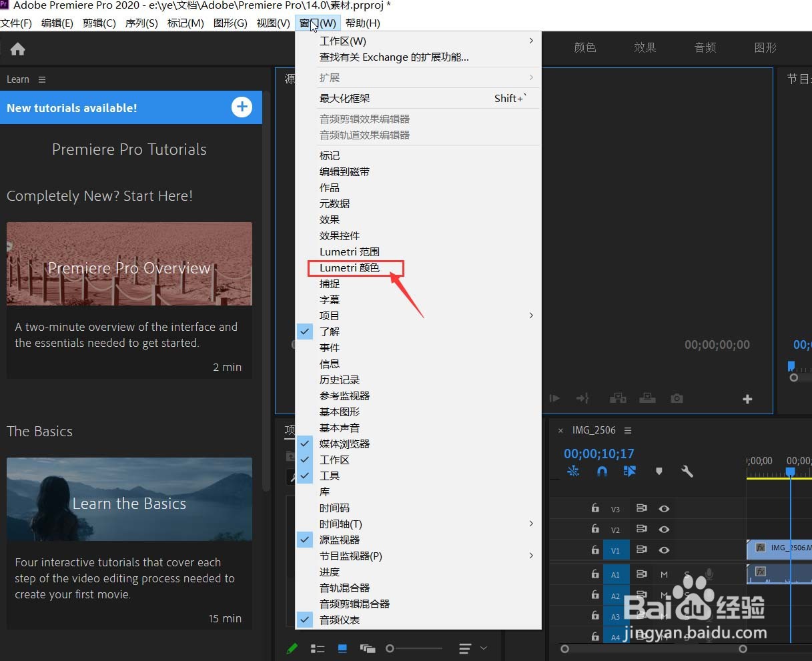Mute audio track A1
This screenshot has height=661, width=812.
point(664,574)
